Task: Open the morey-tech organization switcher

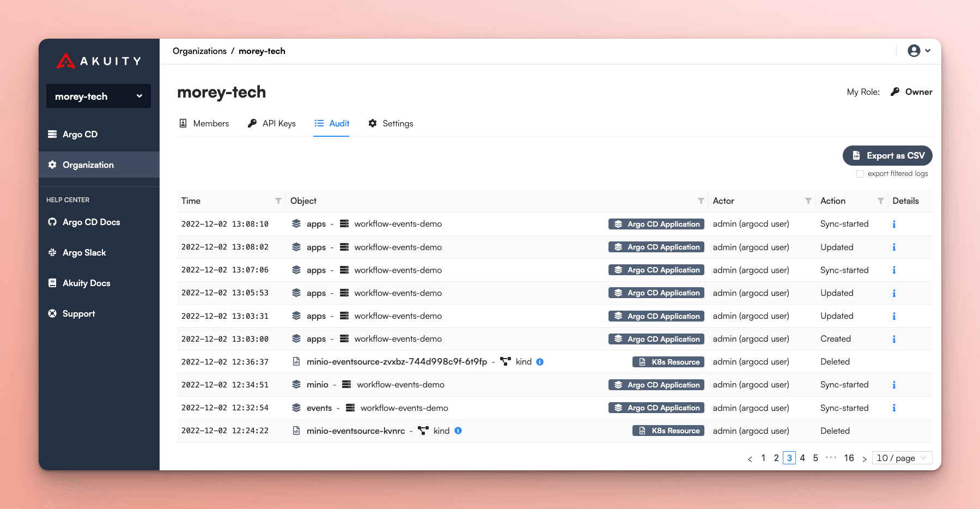Action: coord(98,96)
